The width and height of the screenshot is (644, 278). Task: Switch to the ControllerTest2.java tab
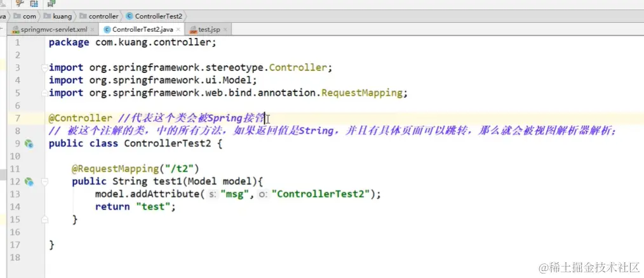pos(143,30)
